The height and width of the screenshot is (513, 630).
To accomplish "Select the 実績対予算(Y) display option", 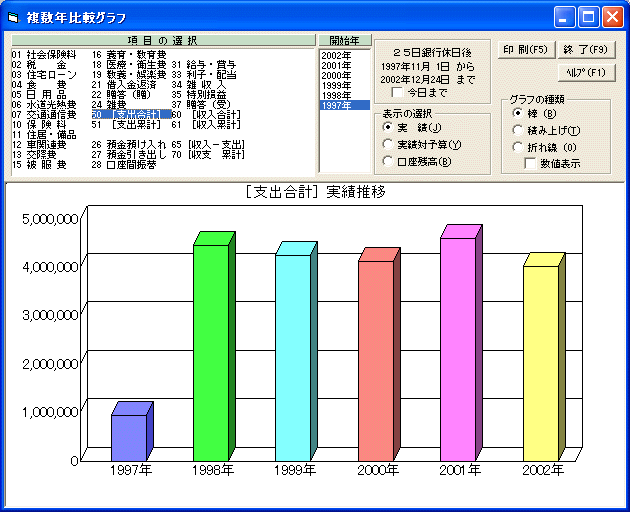I will [388, 144].
